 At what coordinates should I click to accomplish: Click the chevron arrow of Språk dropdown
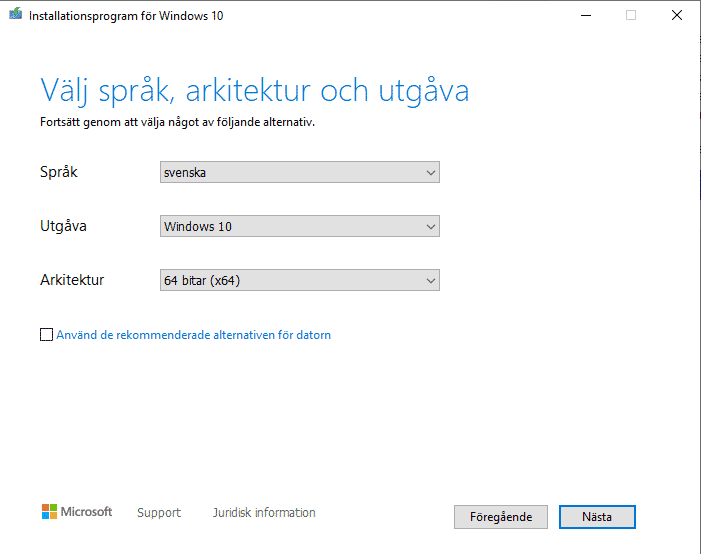[430, 173]
